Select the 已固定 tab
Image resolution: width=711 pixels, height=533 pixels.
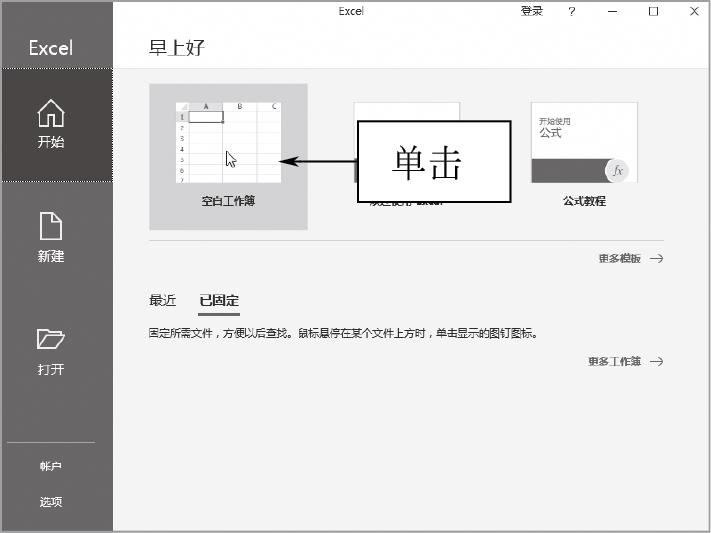coord(219,300)
